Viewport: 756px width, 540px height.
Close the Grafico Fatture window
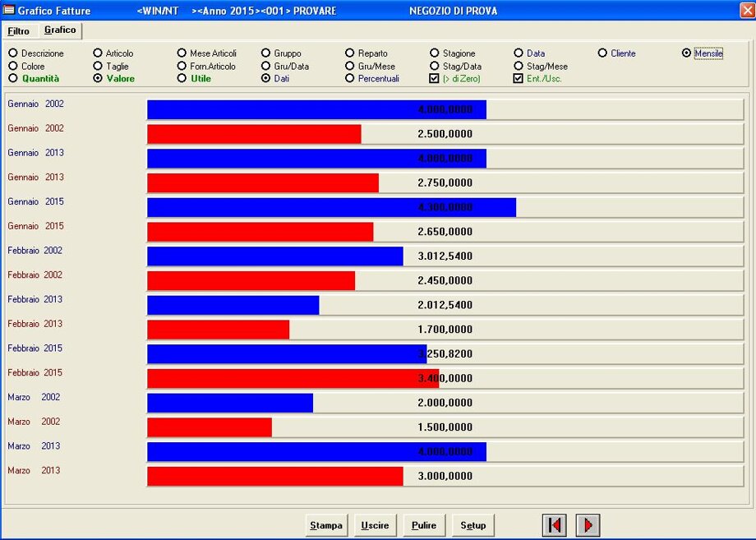(x=744, y=11)
